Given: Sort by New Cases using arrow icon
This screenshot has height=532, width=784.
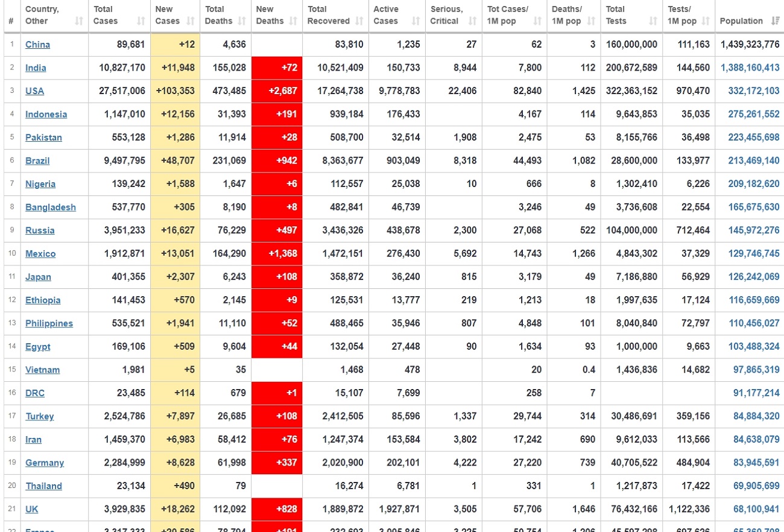Looking at the screenshot, I should (x=190, y=21).
